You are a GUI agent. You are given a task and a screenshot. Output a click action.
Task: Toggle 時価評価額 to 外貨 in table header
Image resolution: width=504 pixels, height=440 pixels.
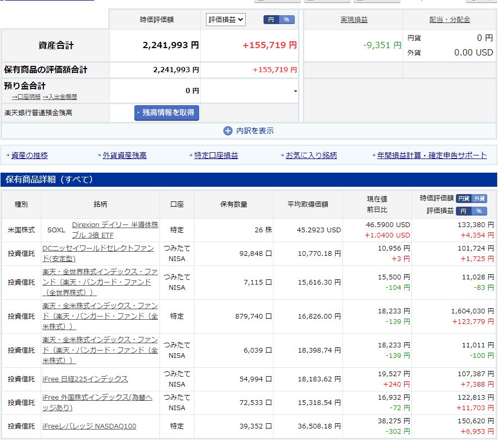tap(479, 198)
